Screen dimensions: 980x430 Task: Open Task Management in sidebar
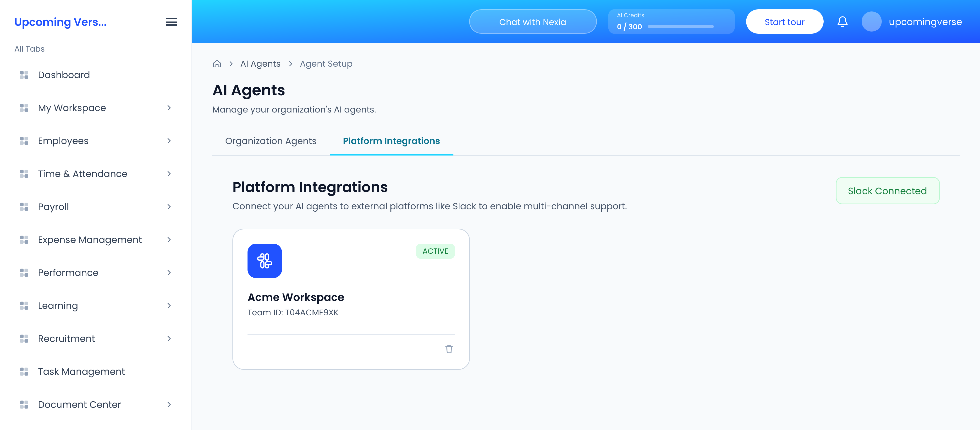[81, 371]
